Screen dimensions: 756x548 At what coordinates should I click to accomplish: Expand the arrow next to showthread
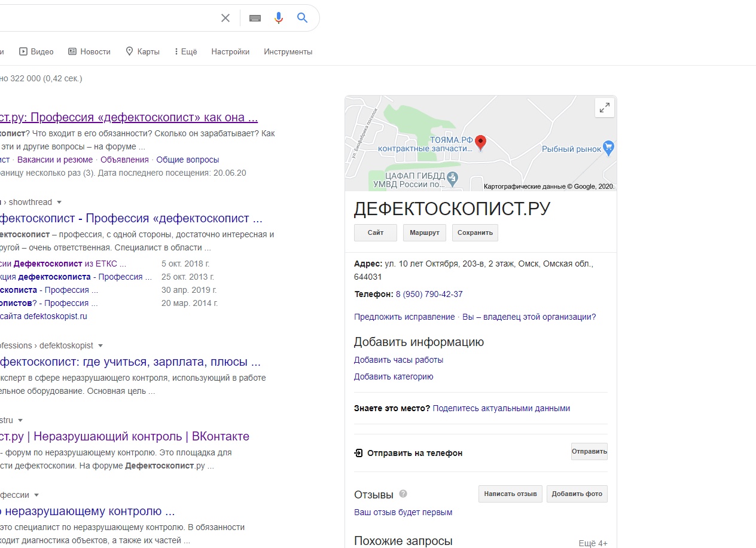coord(59,202)
